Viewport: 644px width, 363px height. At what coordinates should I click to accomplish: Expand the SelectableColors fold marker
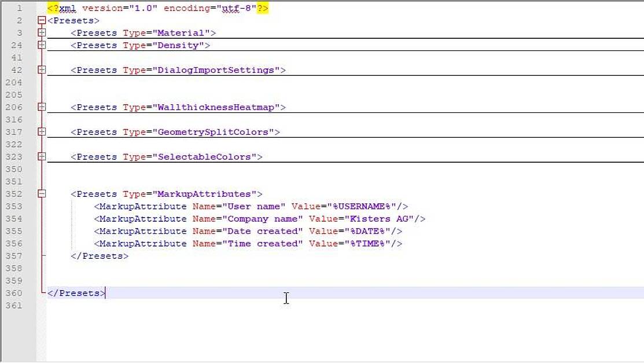pyautogui.click(x=42, y=157)
